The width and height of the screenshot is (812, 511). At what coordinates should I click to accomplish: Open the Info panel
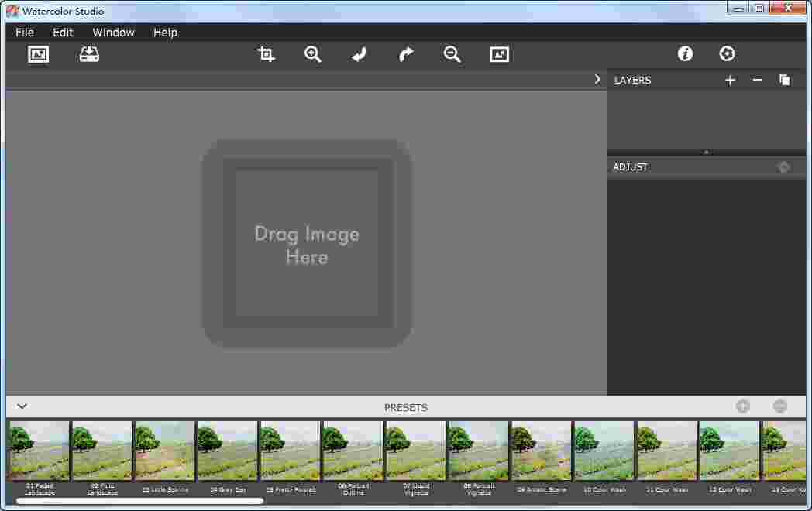[x=685, y=53]
